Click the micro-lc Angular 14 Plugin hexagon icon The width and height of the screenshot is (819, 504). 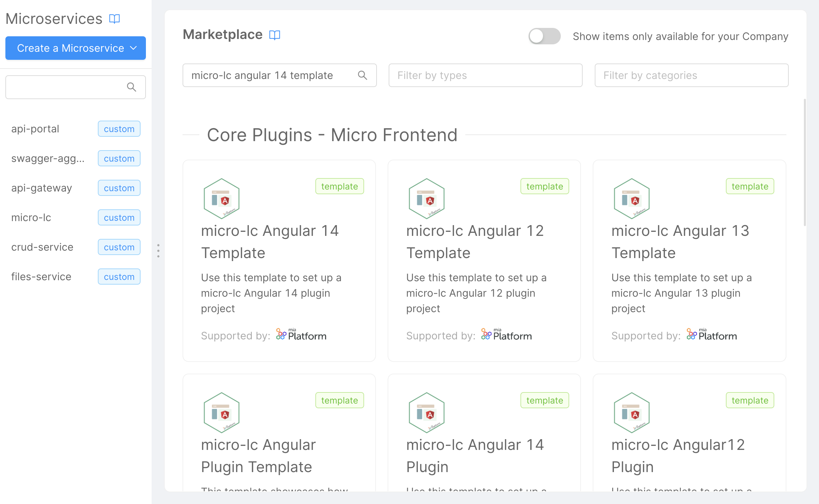(x=426, y=413)
